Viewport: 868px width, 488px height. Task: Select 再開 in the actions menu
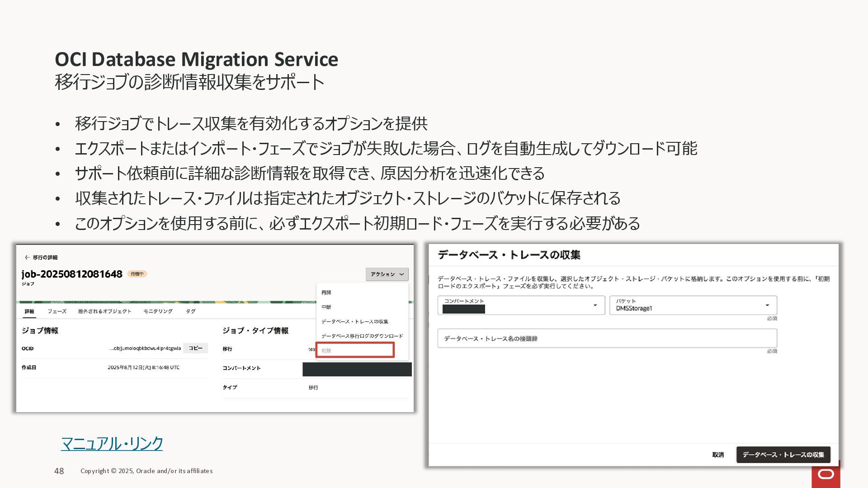pyautogui.click(x=326, y=293)
